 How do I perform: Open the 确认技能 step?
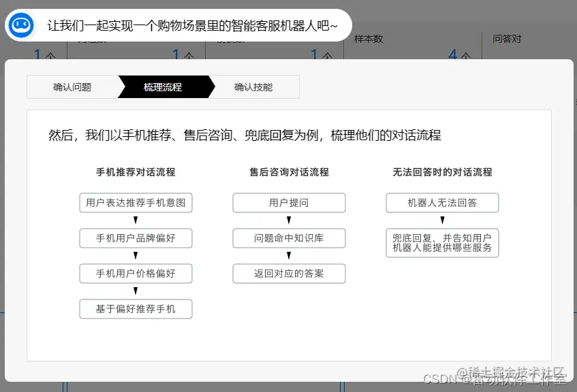pos(253,86)
